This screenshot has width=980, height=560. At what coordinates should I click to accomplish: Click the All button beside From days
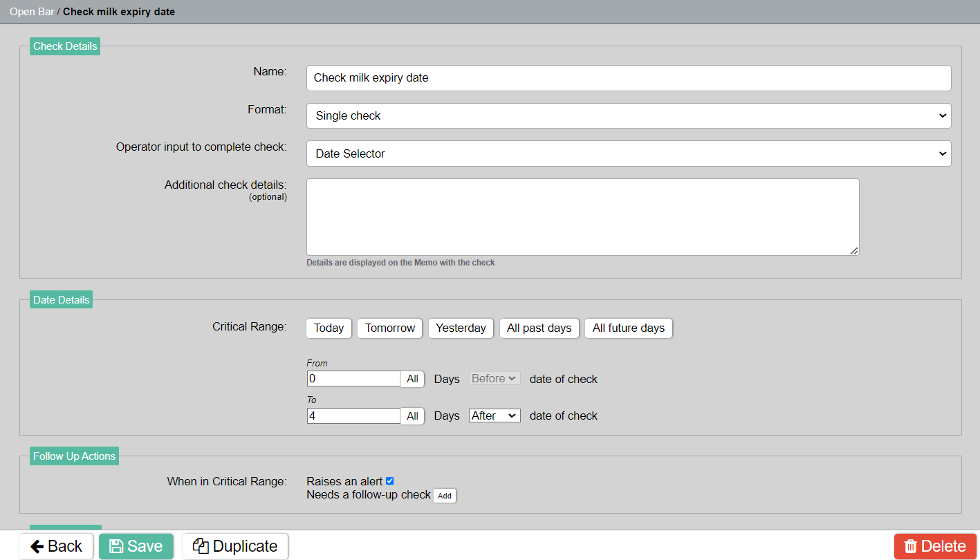(x=412, y=379)
